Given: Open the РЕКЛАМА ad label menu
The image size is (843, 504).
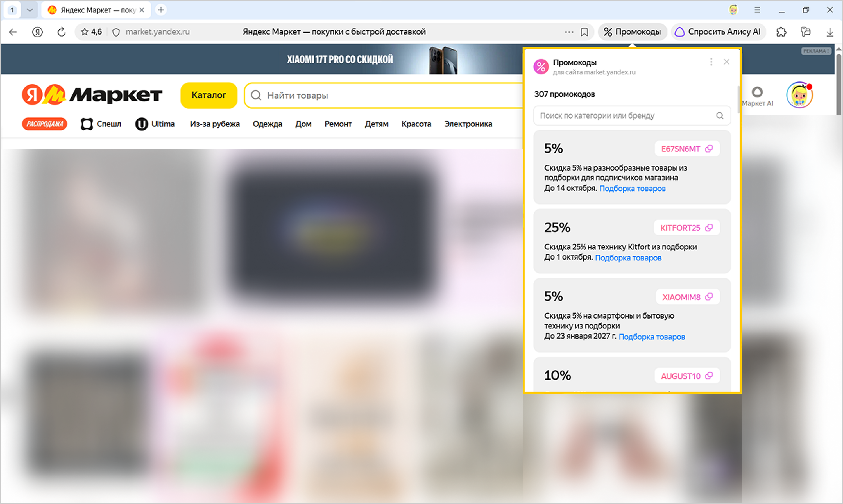Looking at the screenshot, I should (816, 51).
